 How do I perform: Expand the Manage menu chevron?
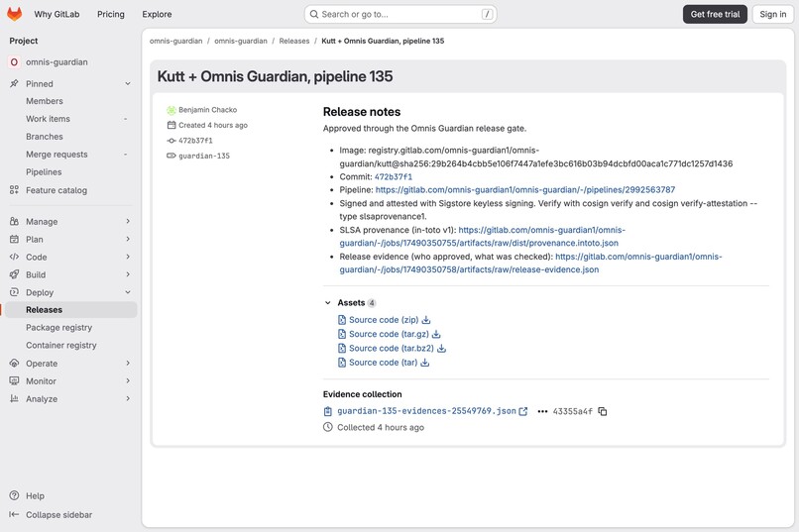(x=128, y=222)
